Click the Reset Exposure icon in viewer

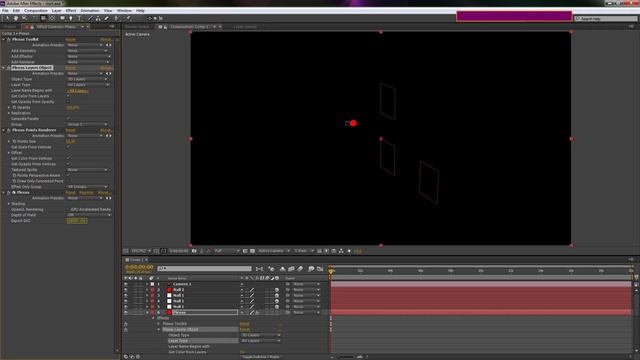click(349, 251)
